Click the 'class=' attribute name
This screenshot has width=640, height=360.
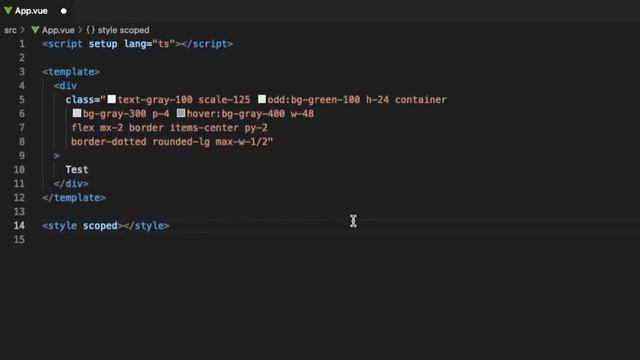click(83, 100)
